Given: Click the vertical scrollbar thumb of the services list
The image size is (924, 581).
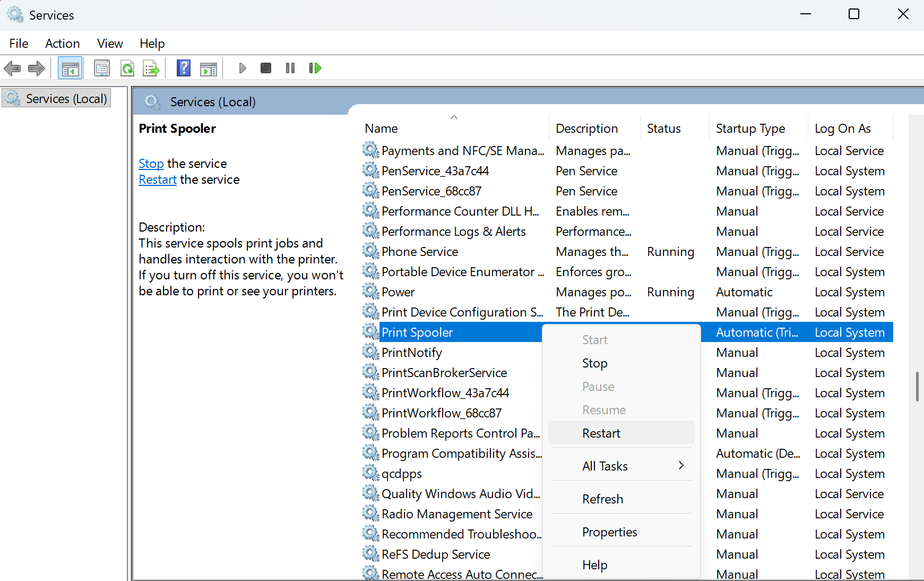Looking at the screenshot, I should click(917, 387).
